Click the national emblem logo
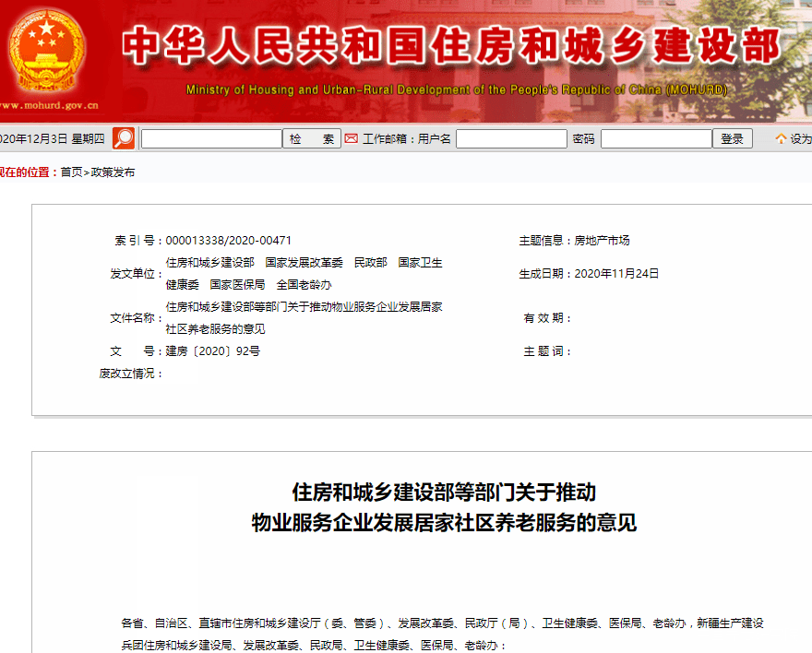812x653 pixels. tap(46, 52)
